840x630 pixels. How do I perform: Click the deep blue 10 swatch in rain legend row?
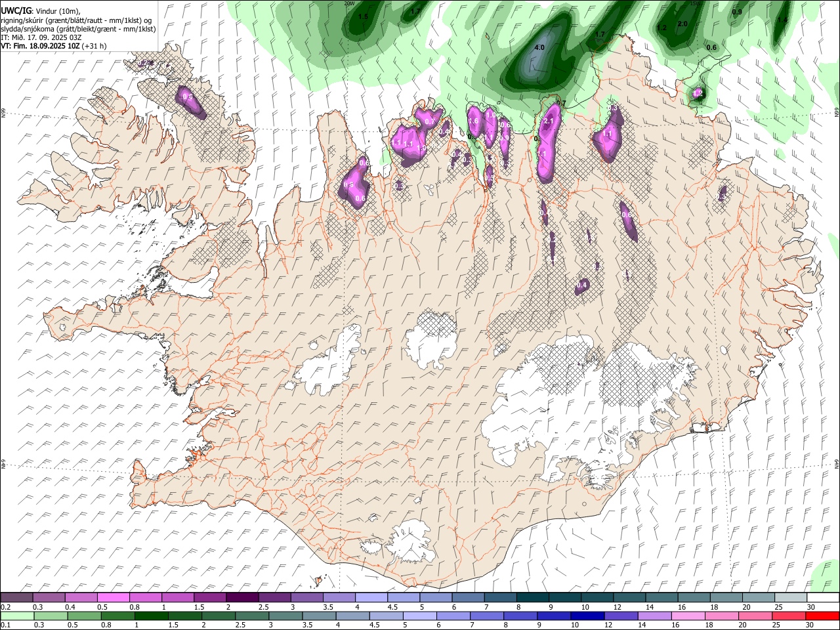point(587,616)
